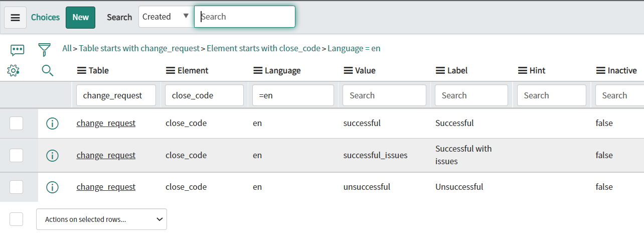Open the Value column options menu icon

tap(348, 71)
